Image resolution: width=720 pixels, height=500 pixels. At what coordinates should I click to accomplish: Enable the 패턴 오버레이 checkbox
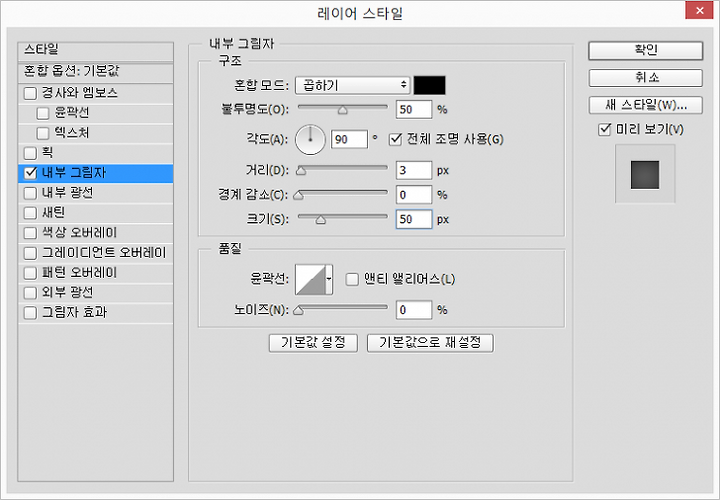point(30,273)
